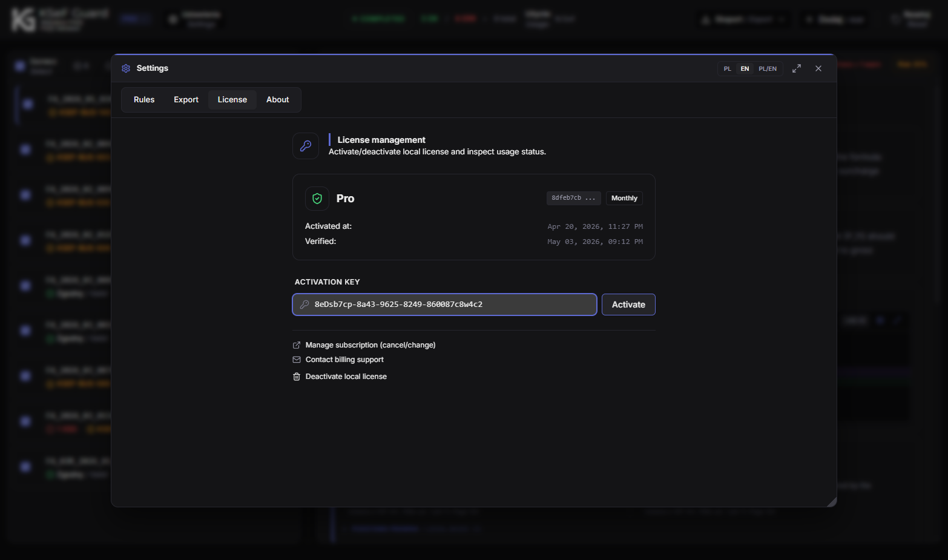Click the Activated at date value
This screenshot has width=948, height=560.
pos(595,226)
